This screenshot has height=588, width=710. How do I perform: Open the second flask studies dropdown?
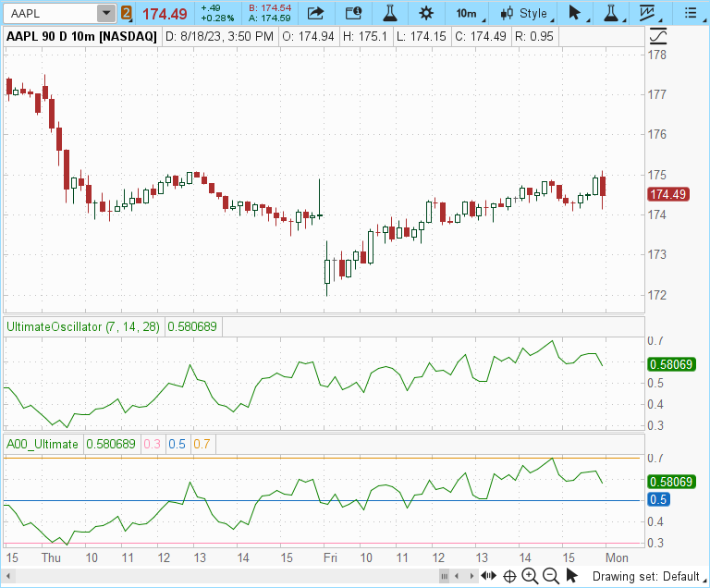611,14
